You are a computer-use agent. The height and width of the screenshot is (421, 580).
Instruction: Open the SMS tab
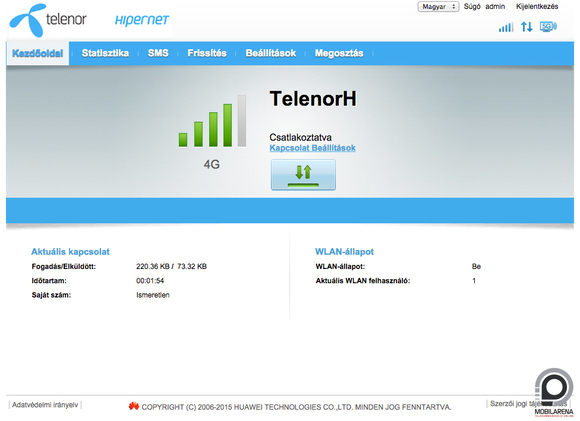[x=158, y=53]
